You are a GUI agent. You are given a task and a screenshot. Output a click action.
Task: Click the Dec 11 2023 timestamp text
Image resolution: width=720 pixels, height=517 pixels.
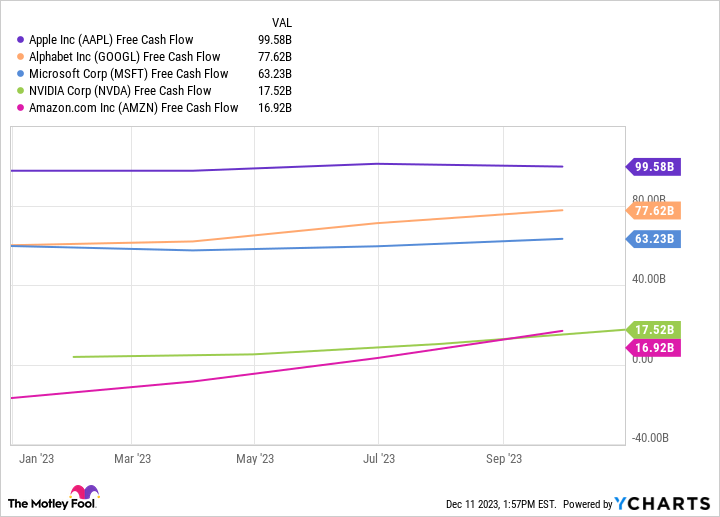tap(501, 504)
